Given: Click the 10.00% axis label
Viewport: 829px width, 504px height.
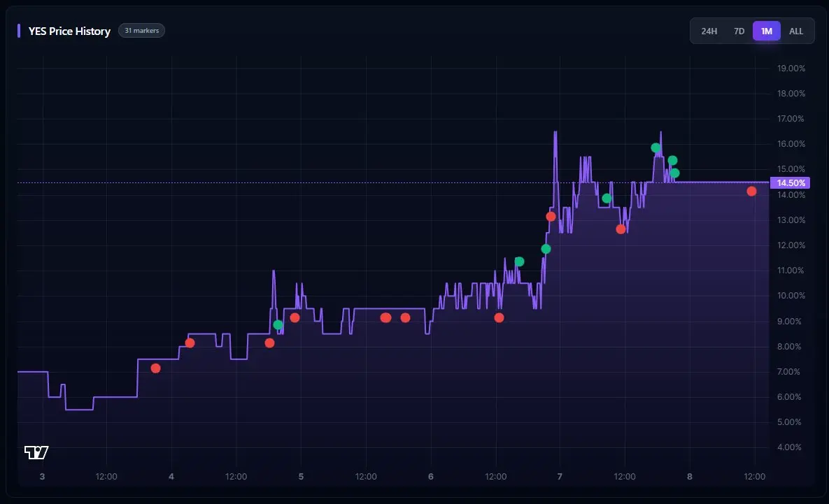Looking at the screenshot, I should pos(791,295).
